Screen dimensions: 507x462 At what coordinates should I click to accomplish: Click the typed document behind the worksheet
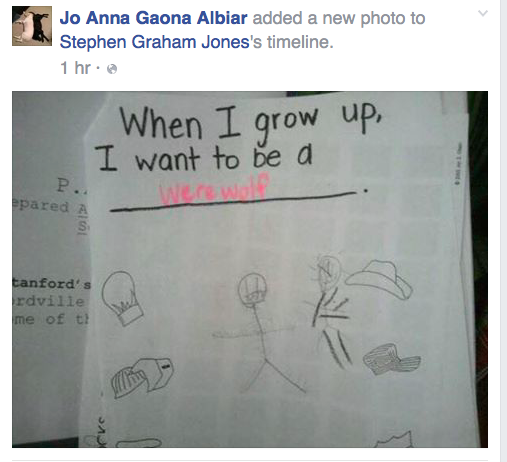pyautogui.click(x=50, y=253)
